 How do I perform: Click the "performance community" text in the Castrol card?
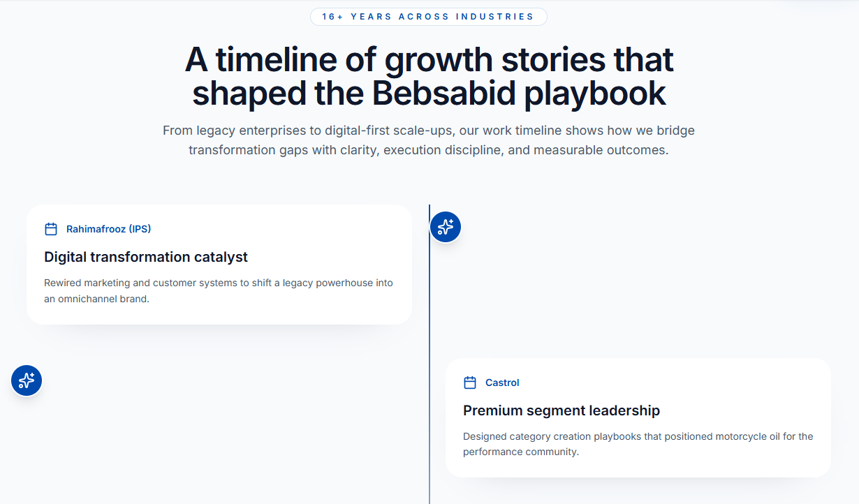[520, 452]
